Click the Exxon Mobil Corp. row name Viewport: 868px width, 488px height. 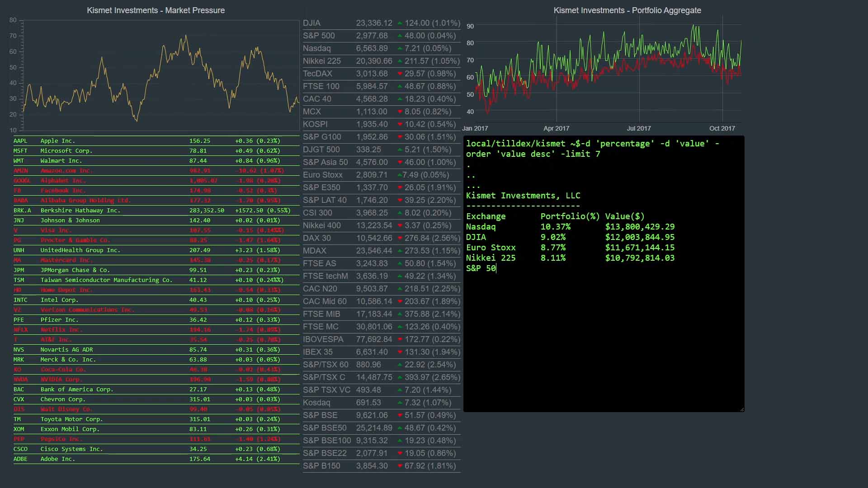pyautogui.click(x=70, y=429)
